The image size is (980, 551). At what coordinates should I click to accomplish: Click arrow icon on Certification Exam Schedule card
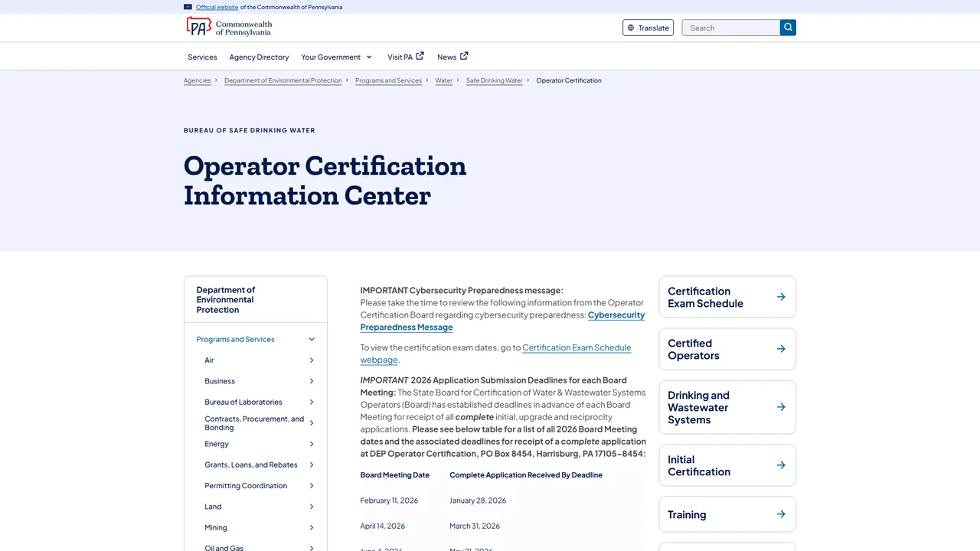pyautogui.click(x=781, y=297)
